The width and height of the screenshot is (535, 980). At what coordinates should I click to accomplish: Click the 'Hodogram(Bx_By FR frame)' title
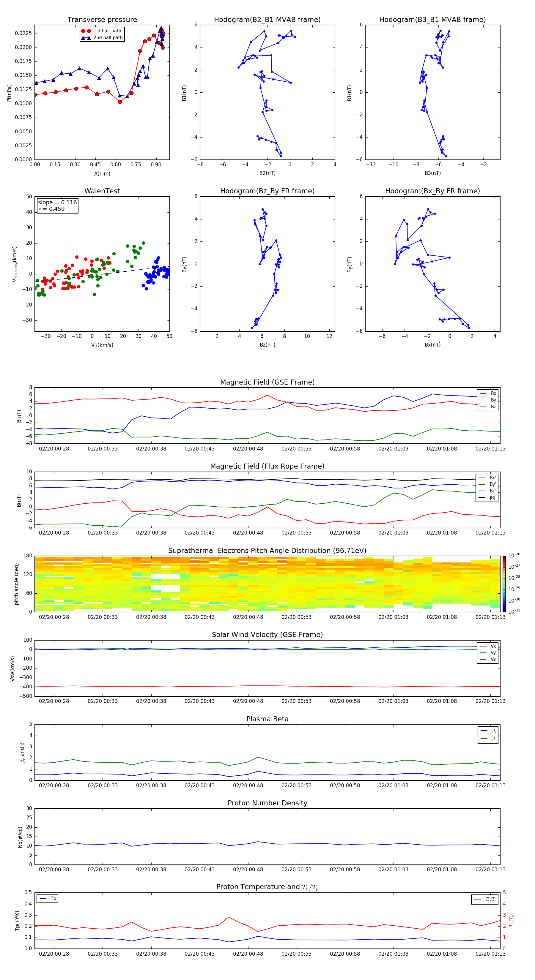coord(432,191)
